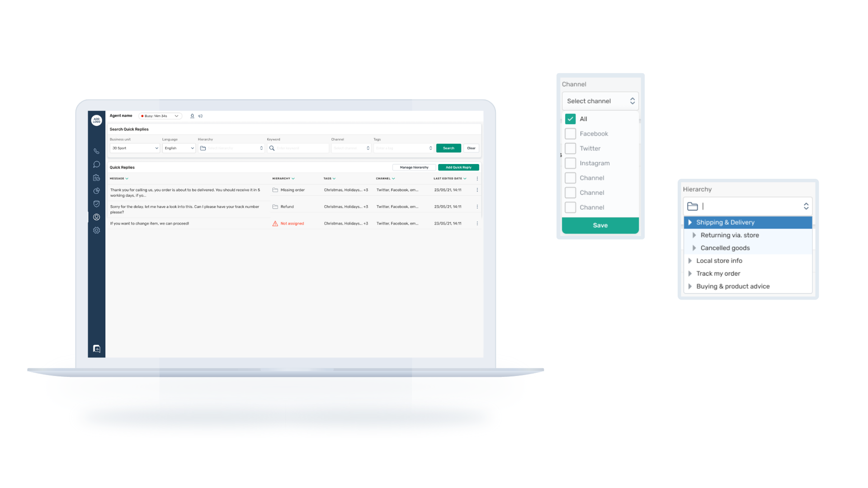
Task: Enable the Facebook channel checkbox
Action: click(x=570, y=133)
